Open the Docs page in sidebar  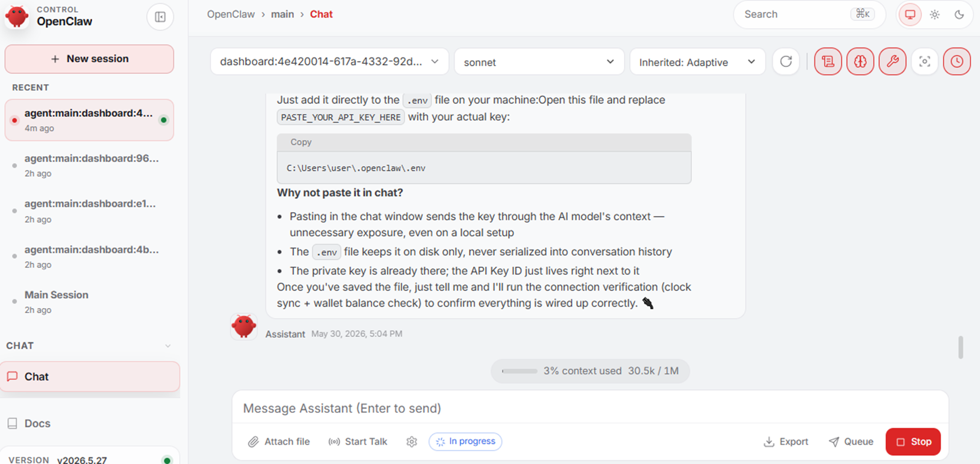click(x=90, y=423)
